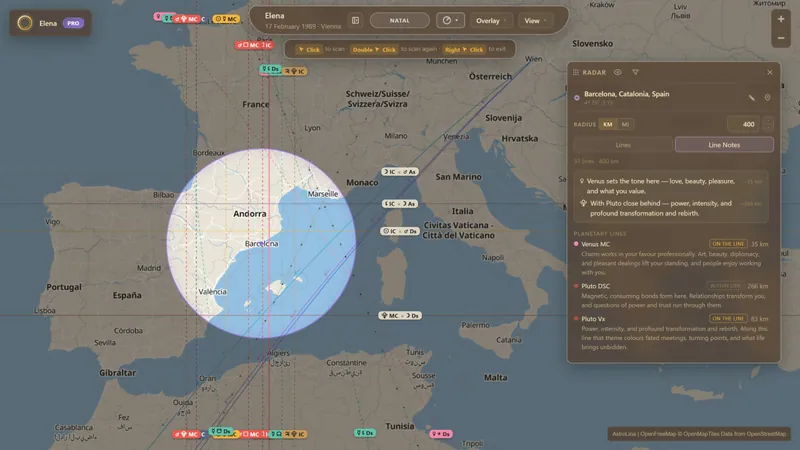Click the pink dot beside Venus MC

(576, 244)
